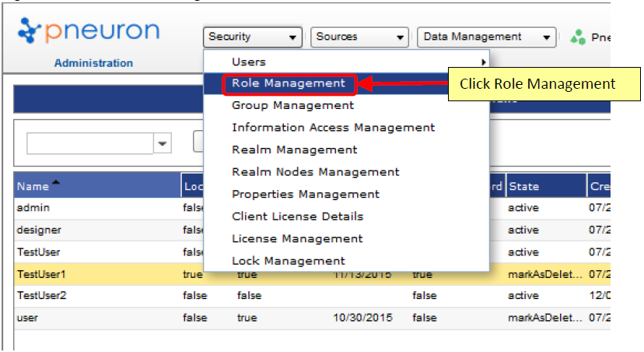Choose Lock Management from the menu
Viewport: 644px width, 352px height.
pos(289,261)
